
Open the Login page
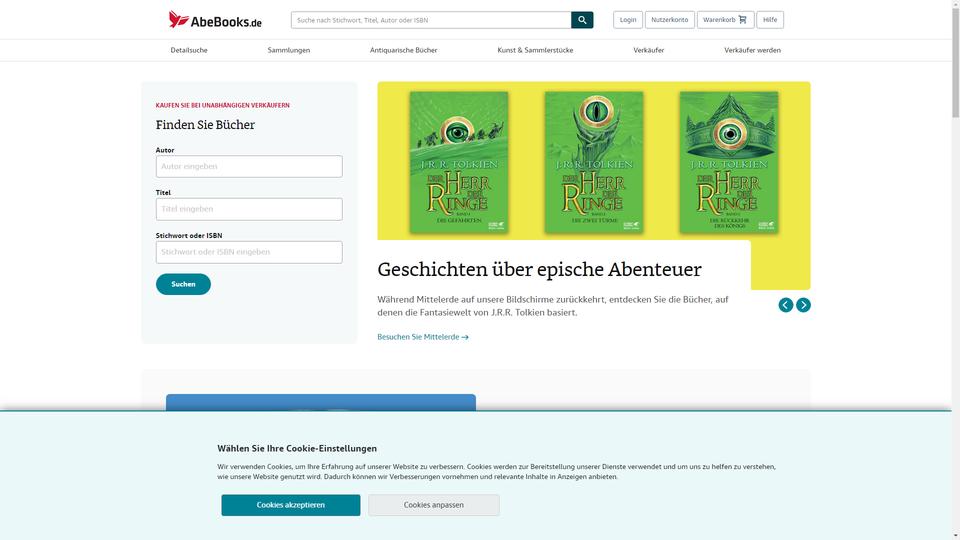[628, 20]
